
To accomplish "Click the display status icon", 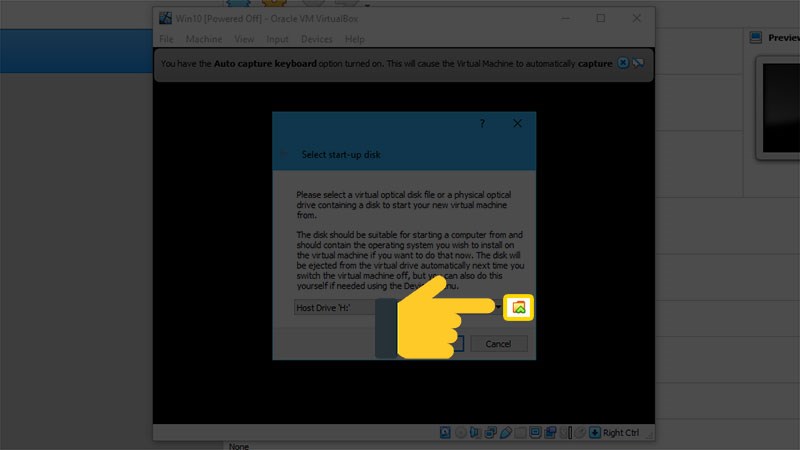I will pyautogui.click(x=535, y=433).
